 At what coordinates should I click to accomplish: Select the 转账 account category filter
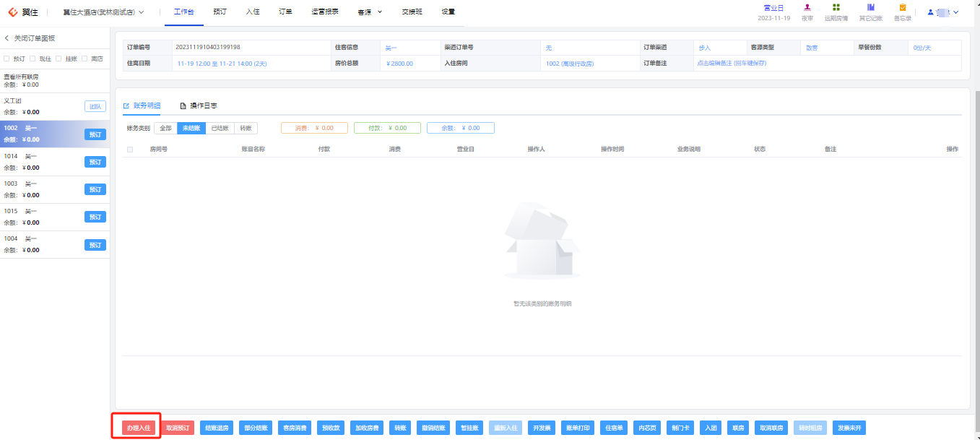coord(246,128)
